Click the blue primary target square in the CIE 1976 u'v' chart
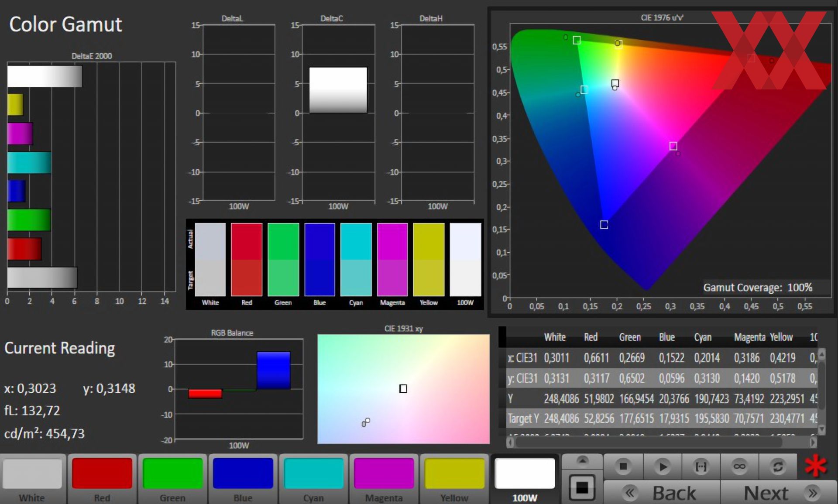This screenshot has width=838, height=504. point(604,225)
